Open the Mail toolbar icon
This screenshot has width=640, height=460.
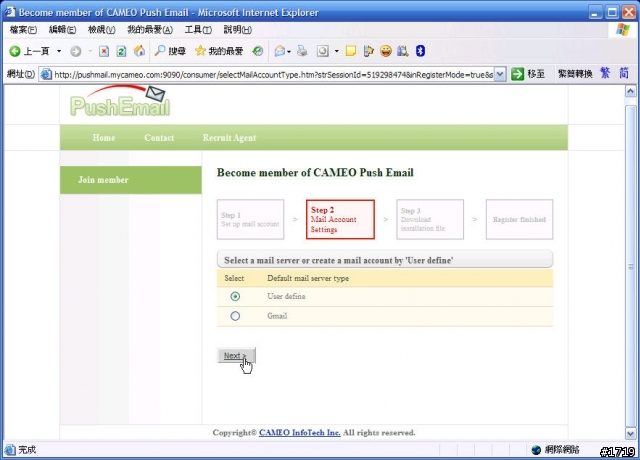(x=280, y=51)
